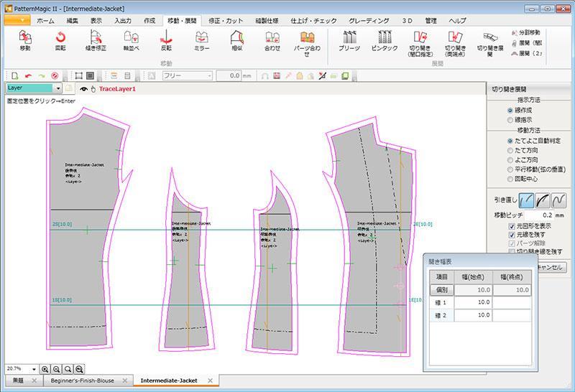The width and height of the screenshot is (575, 392).
Task: Toggle the 元図形を表示 checkbox
Action: (512, 226)
